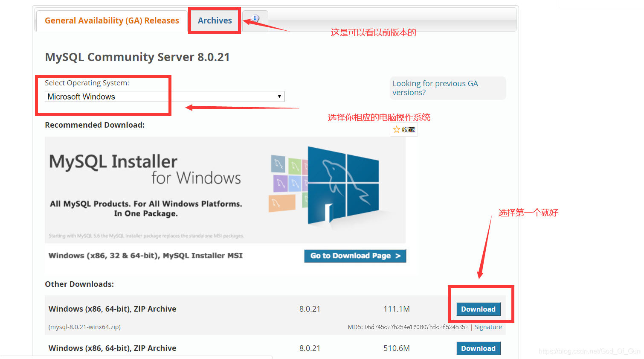Image resolution: width=644 pixels, height=359 pixels.
Task: Open the Signature link
Action: click(488, 327)
